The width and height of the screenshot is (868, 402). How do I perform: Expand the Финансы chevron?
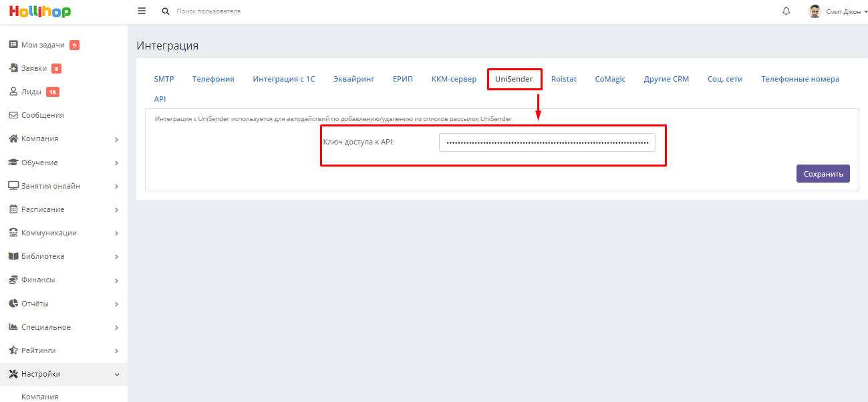[x=116, y=281]
